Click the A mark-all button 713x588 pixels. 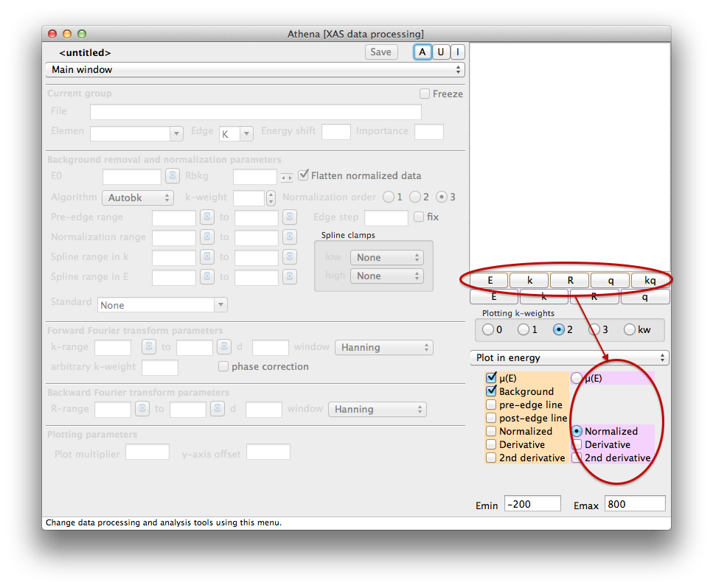coord(422,52)
